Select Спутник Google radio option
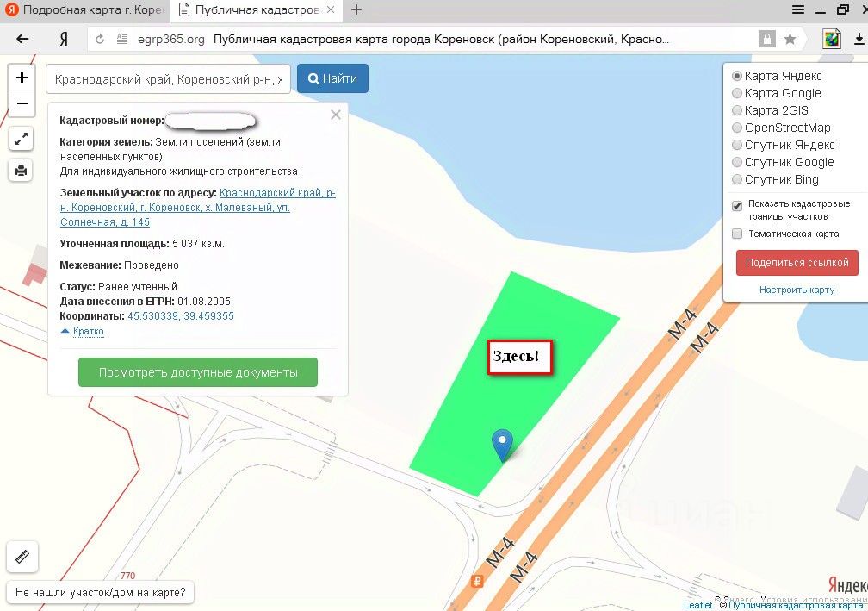The image size is (868, 611). (737, 162)
